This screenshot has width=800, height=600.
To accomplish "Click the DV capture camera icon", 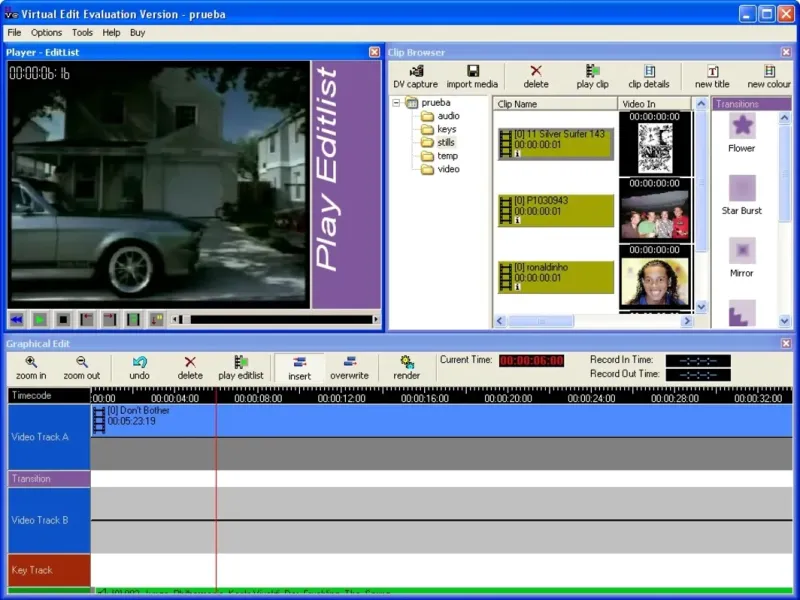I will pos(415,71).
